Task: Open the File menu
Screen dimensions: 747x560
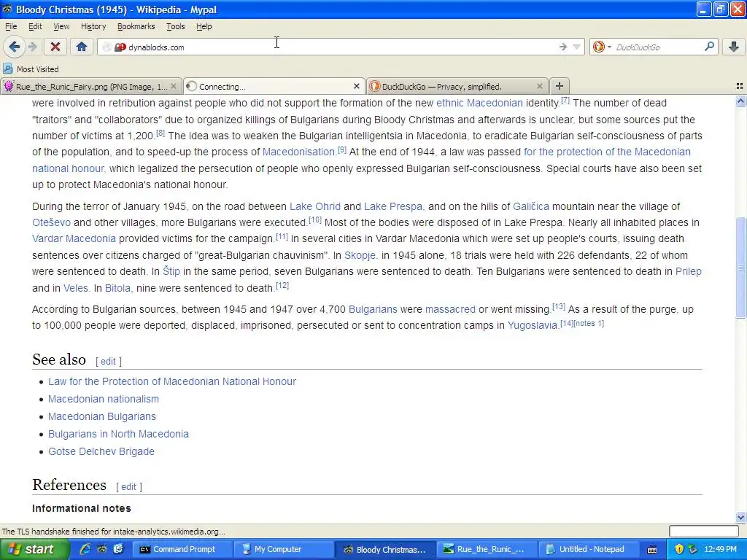Action: tap(11, 27)
